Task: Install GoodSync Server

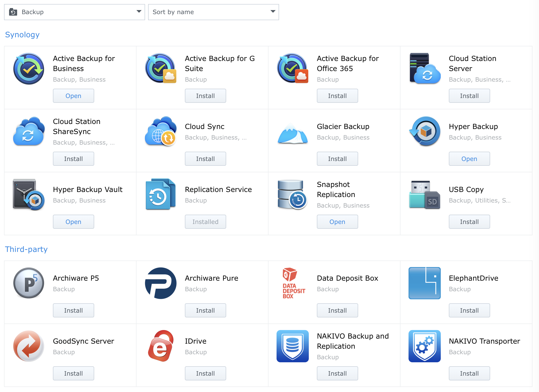Action: tap(74, 373)
